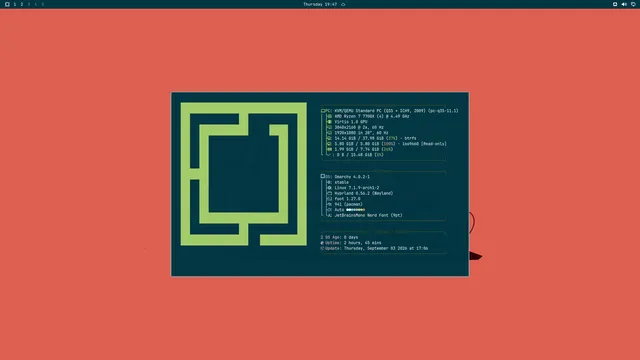Click text '3840x2160 @ 2x, 60 Hz'
Screen dimensions: 640x360
359,127
